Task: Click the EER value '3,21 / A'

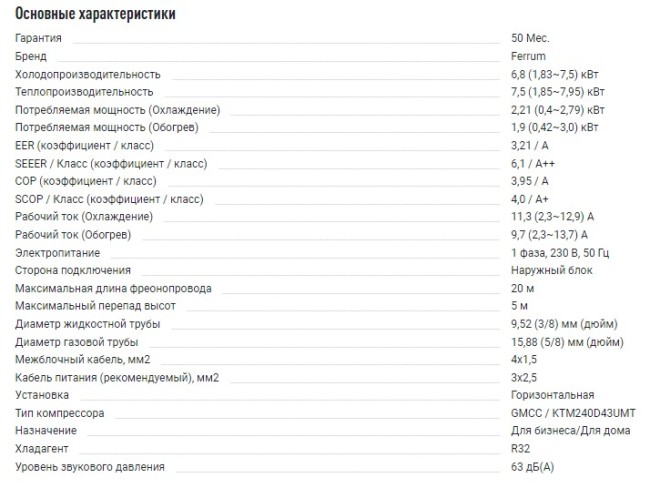Action: pyautogui.click(x=529, y=146)
